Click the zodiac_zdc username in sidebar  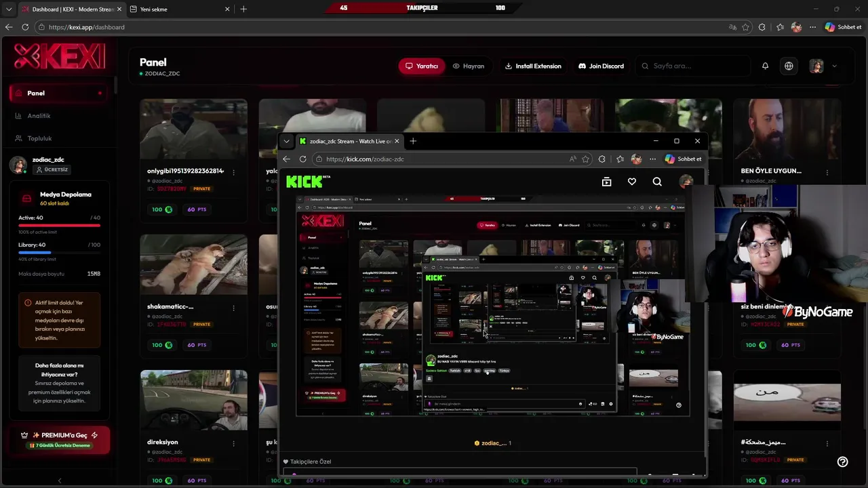click(x=48, y=160)
